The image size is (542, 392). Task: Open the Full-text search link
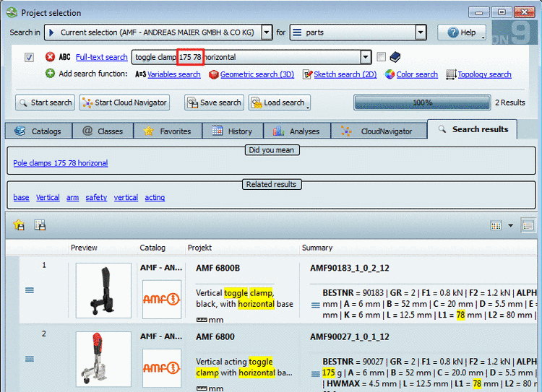click(102, 57)
